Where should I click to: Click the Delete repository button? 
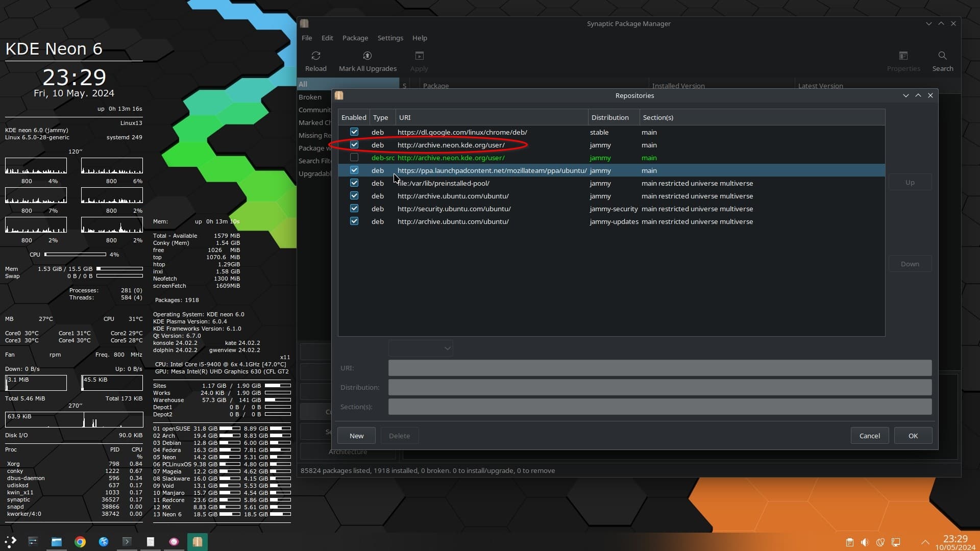pos(399,436)
